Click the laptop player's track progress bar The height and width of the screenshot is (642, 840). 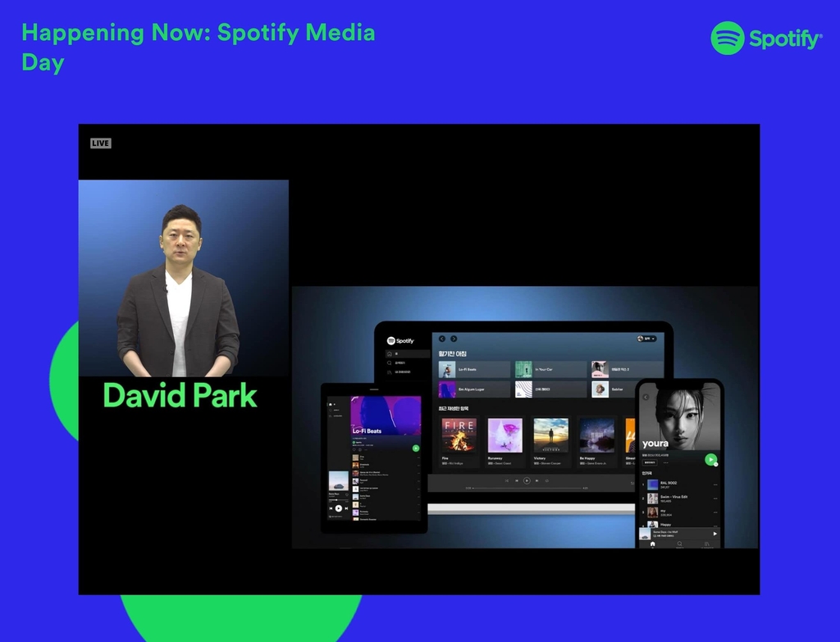[x=527, y=488]
